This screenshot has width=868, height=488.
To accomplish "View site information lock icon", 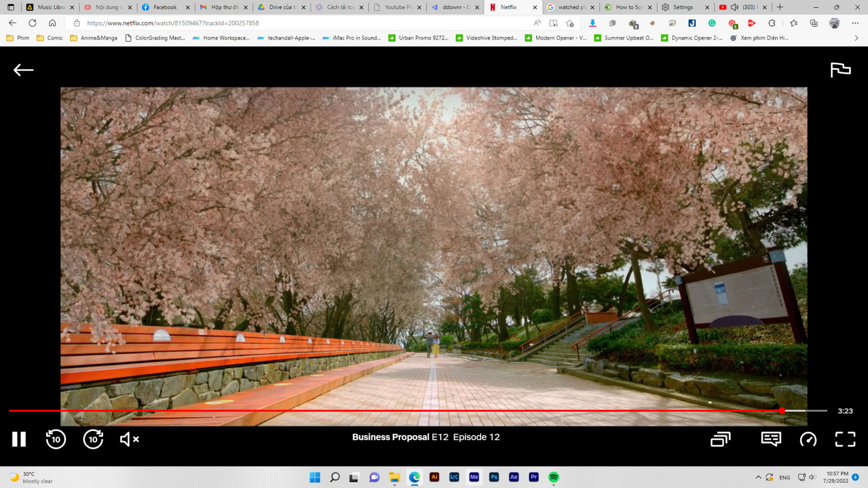I will click(76, 23).
